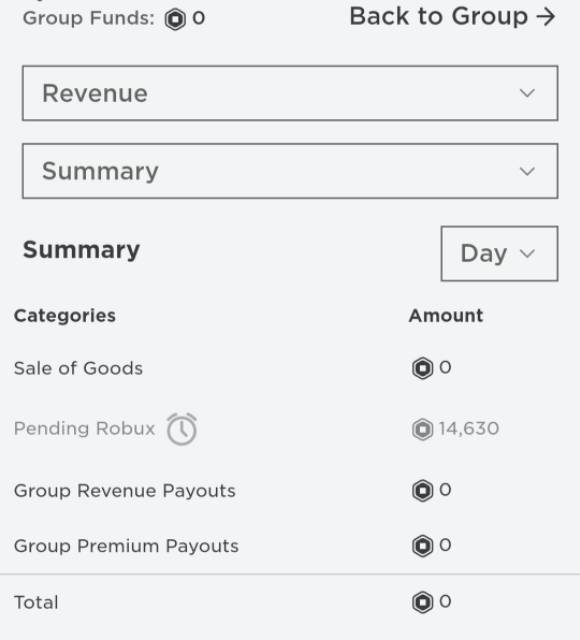Click the Group Premium Payouts category
580x640 pixels.
click(126, 546)
